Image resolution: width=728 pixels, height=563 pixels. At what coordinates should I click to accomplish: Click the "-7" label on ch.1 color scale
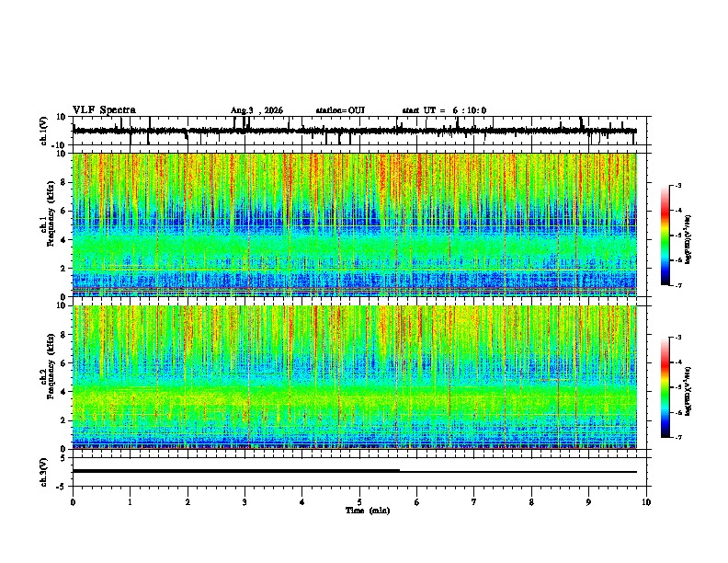click(678, 285)
